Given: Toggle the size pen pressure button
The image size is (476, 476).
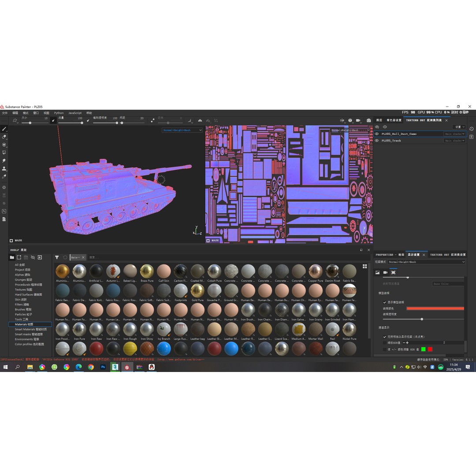Looking at the screenshot, I should pos(53,120).
